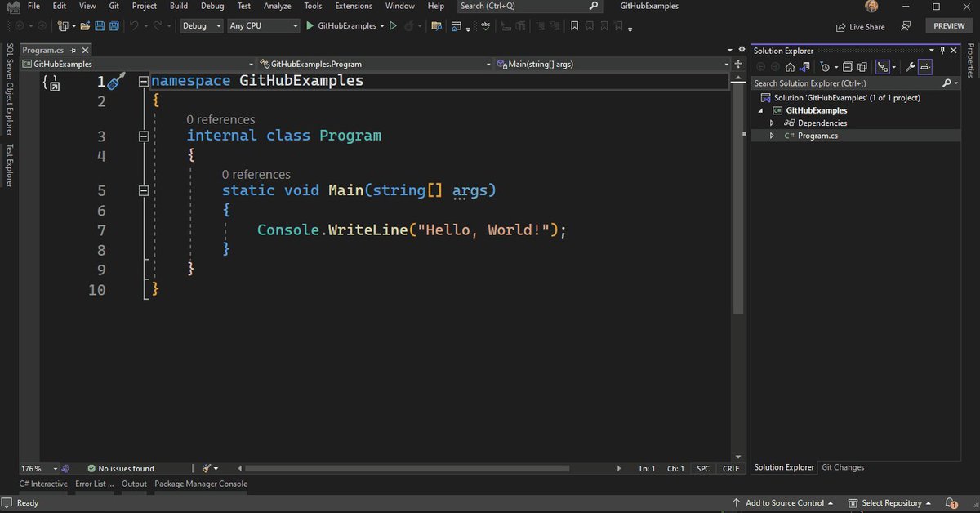Viewport: 980px width, 513px height.
Task: Click the Solution Explorer Home icon
Action: [x=790, y=67]
